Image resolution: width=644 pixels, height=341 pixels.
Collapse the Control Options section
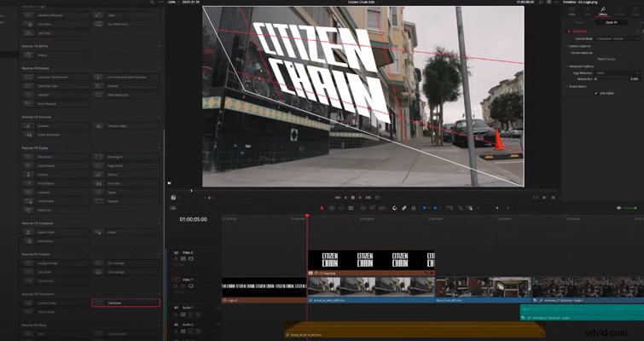pyautogui.click(x=566, y=46)
